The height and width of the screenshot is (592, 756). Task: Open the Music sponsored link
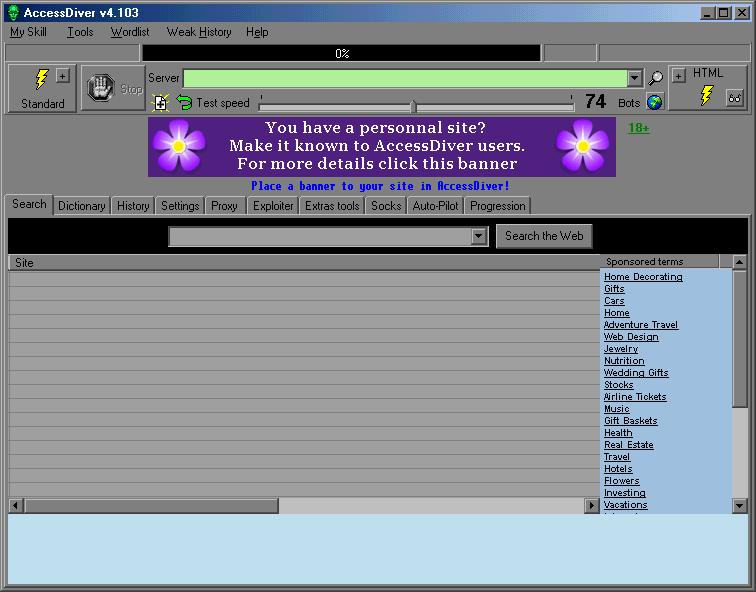[x=617, y=409]
